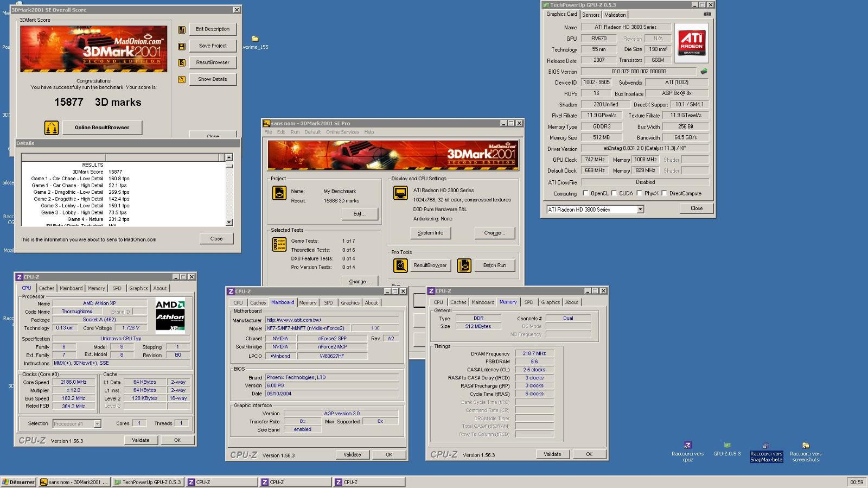Click the Edit... button in Project section
Viewport: 868px width, 488px height.
point(360,214)
